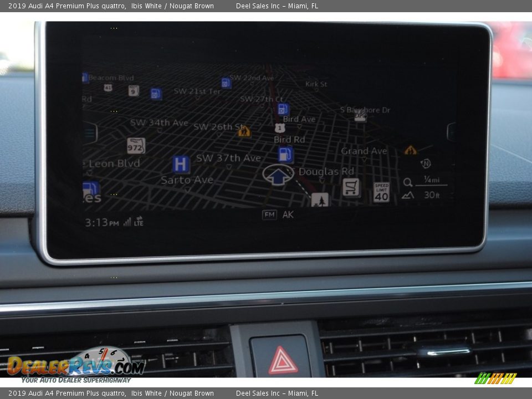Expand the left side menu tab

[90, 133]
